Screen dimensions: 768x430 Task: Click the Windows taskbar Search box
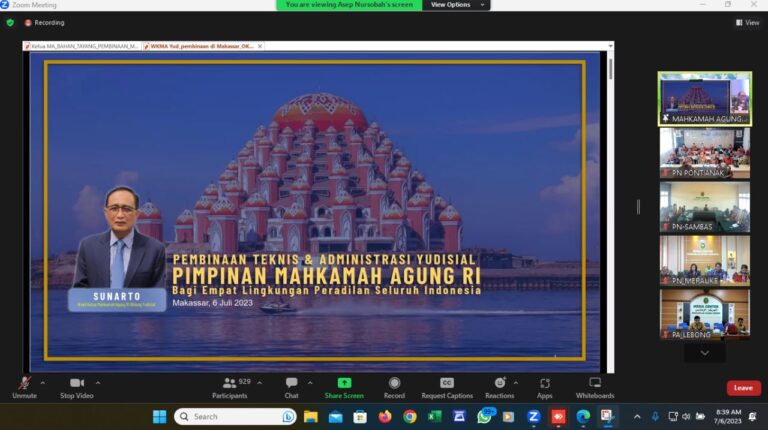click(235, 416)
